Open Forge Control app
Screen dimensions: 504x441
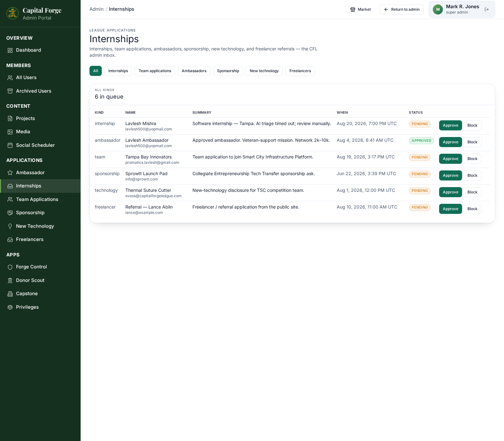pos(40,267)
